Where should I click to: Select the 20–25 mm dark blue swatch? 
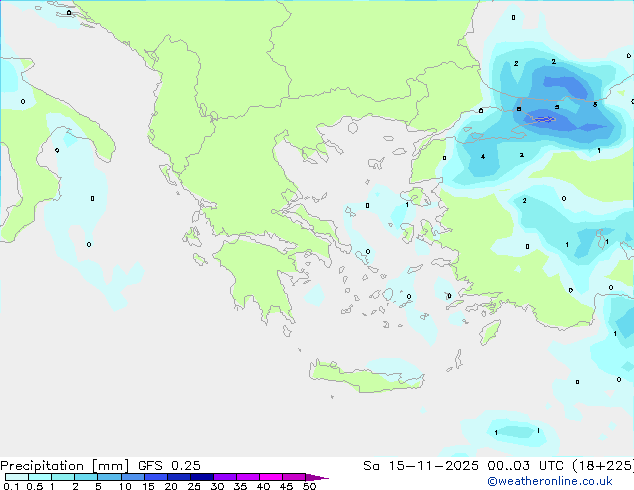pyautogui.click(x=178, y=477)
